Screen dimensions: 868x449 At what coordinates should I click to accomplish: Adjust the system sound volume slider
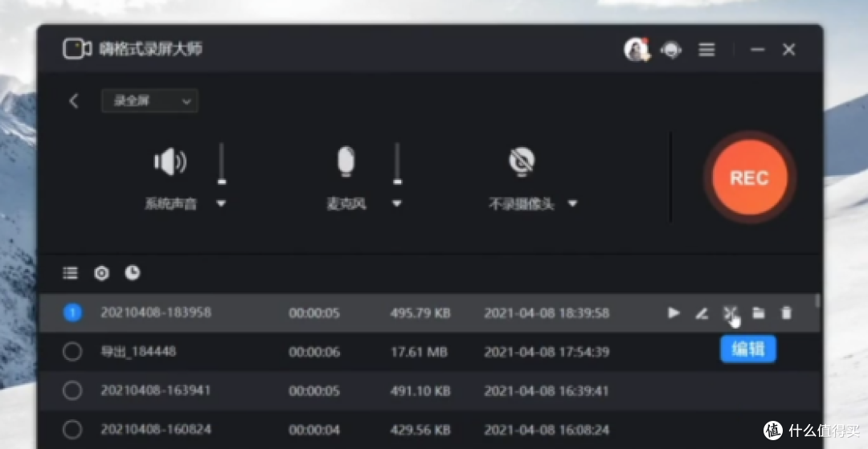pyautogui.click(x=222, y=164)
